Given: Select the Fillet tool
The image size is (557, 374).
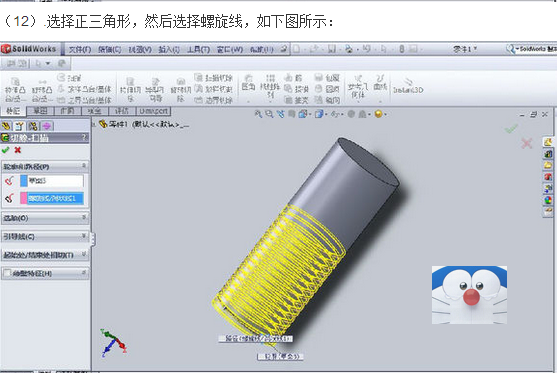Looking at the screenshot, I should click(x=248, y=85).
